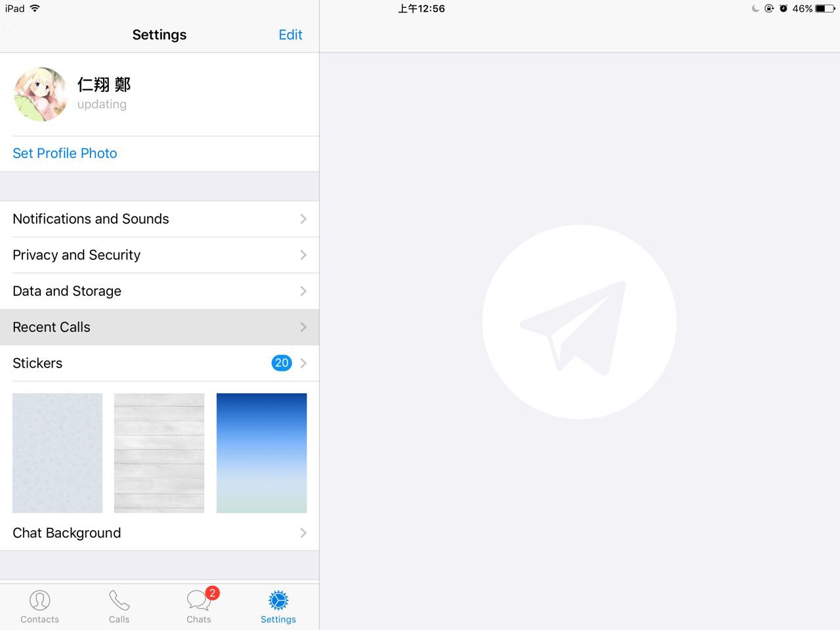The width and height of the screenshot is (840, 630).
Task: Open the Stickers settings row
Action: pyautogui.click(x=37, y=364)
